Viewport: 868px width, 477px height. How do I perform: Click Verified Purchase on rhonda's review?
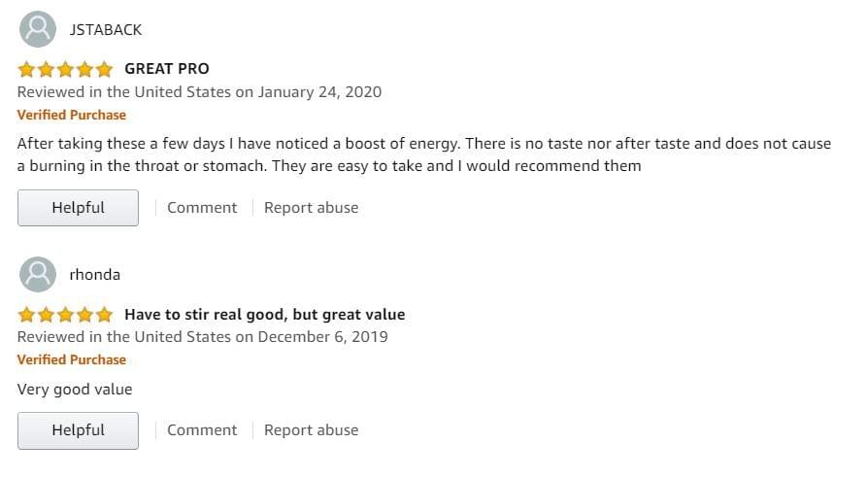tap(72, 359)
